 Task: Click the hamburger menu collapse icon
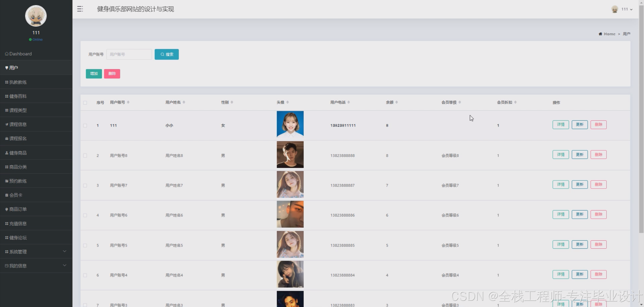[x=80, y=9]
